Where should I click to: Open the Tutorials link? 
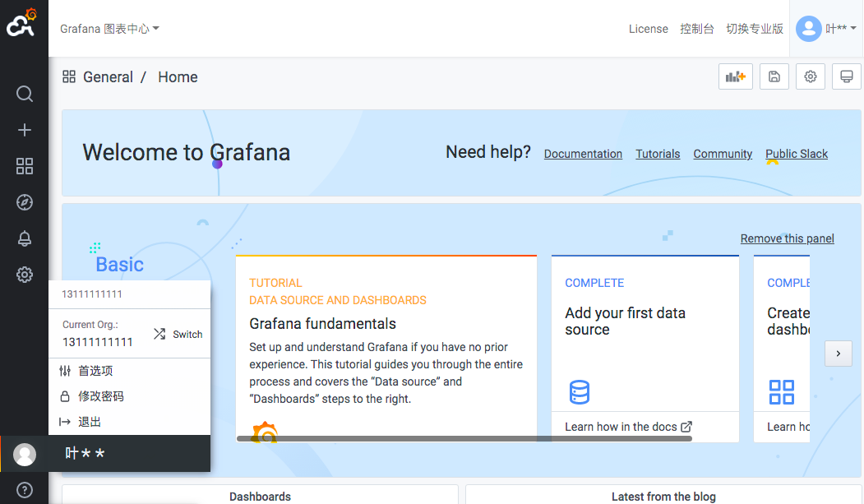point(658,154)
